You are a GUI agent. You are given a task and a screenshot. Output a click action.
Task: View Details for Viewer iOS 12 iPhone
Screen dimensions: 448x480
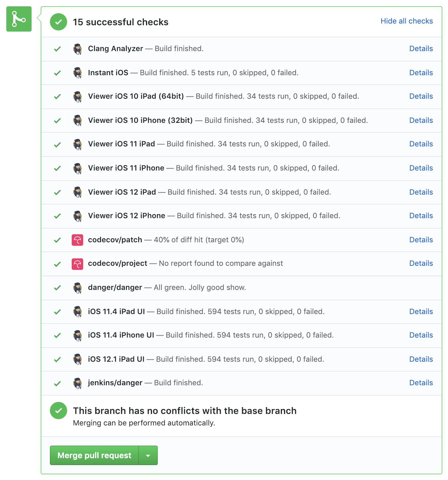click(x=421, y=216)
